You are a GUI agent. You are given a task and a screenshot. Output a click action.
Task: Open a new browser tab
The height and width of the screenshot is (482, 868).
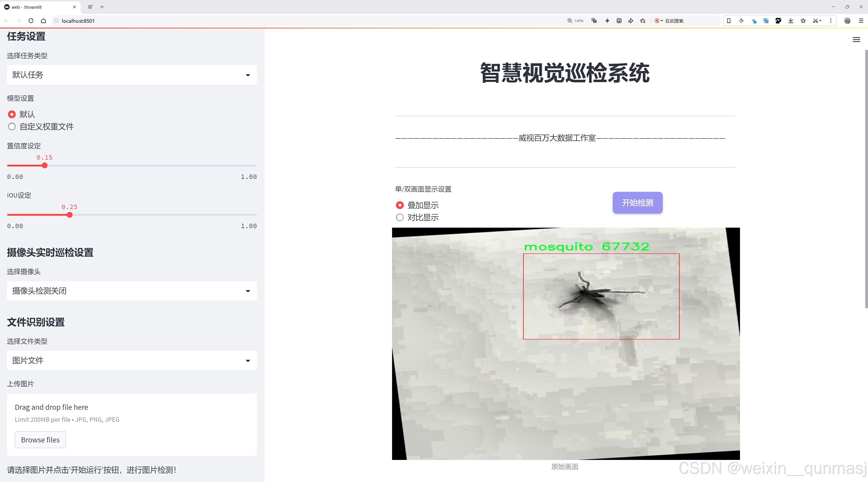tap(102, 7)
